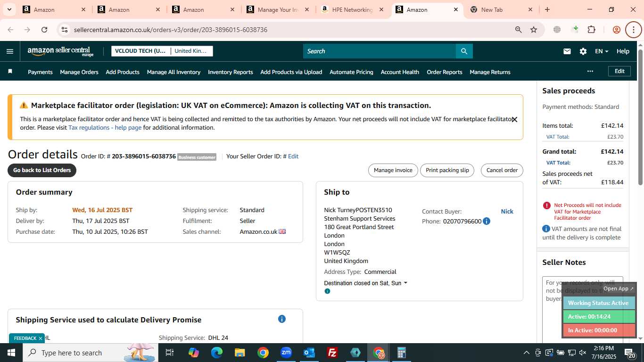Open the Add Products menu

(123, 72)
